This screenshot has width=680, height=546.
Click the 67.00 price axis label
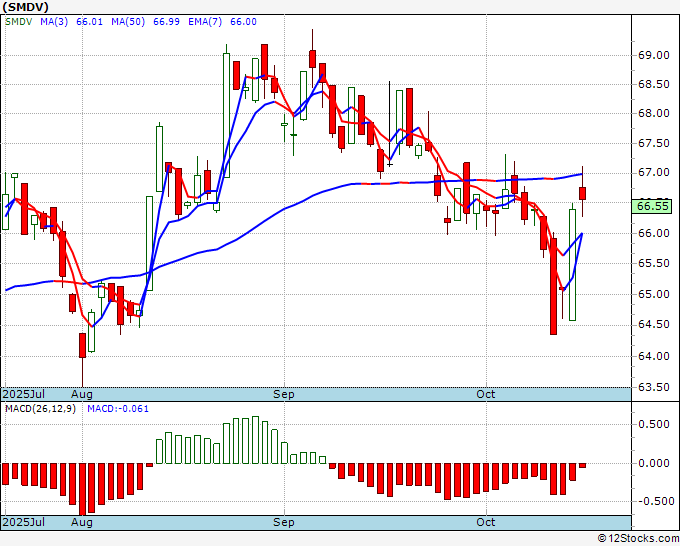coord(654,173)
